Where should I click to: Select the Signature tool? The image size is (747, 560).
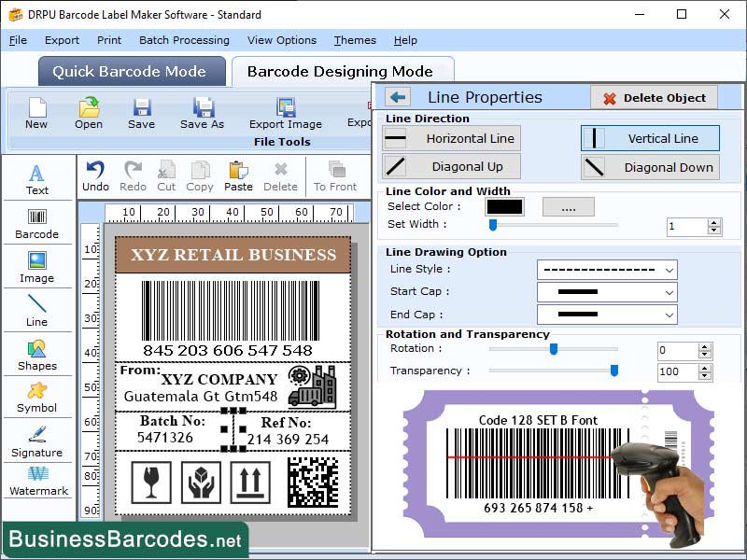37,445
